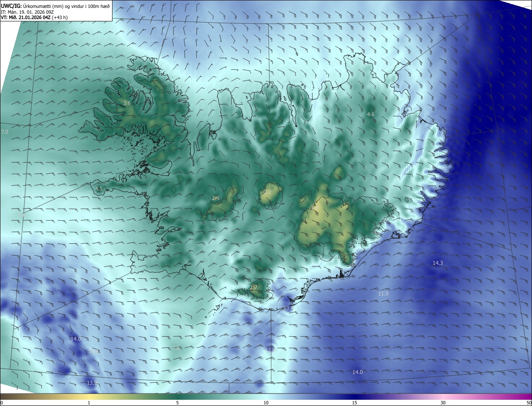Click the '30' tick label on the color scale

click(443, 403)
